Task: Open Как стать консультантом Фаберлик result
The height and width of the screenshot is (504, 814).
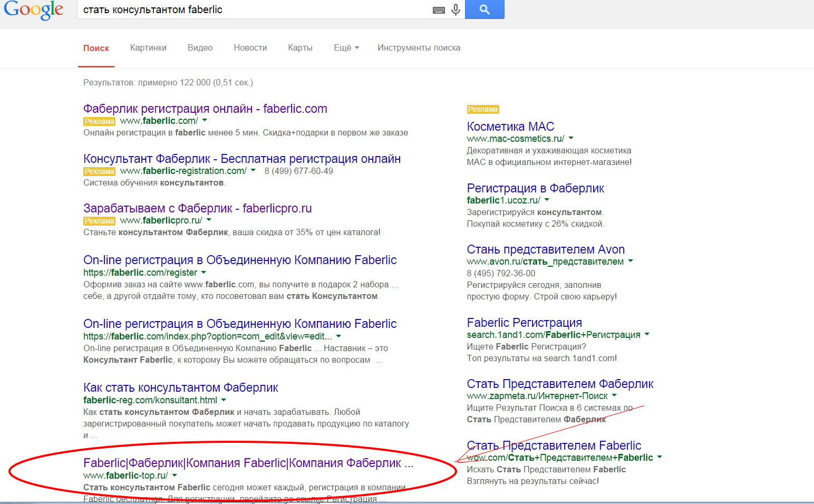Action: [180, 387]
